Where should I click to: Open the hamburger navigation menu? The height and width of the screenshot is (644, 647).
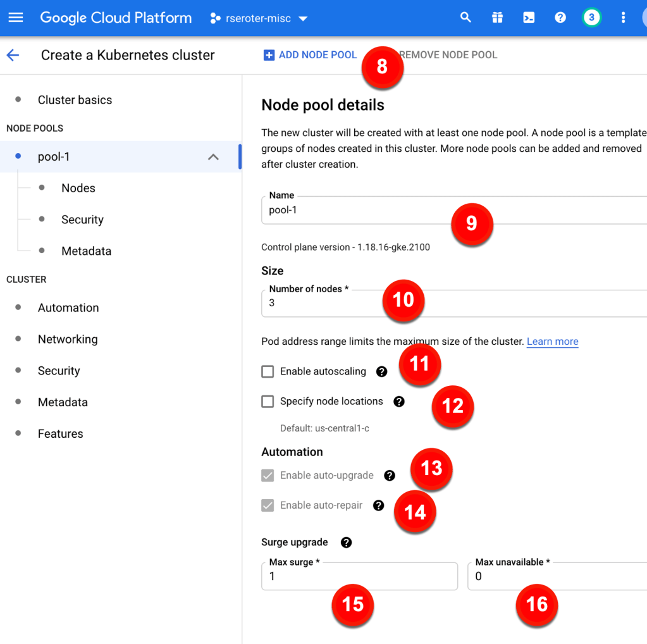[x=16, y=18]
